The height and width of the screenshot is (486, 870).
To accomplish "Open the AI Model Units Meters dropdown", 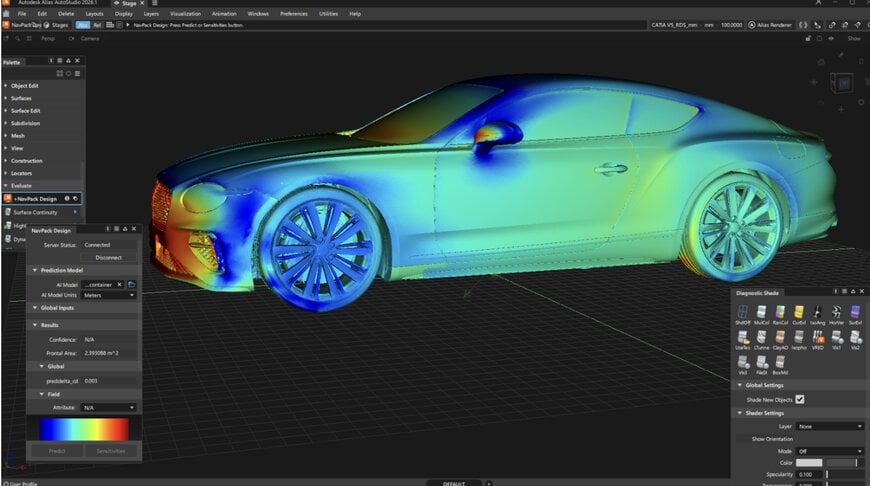I will (x=109, y=295).
